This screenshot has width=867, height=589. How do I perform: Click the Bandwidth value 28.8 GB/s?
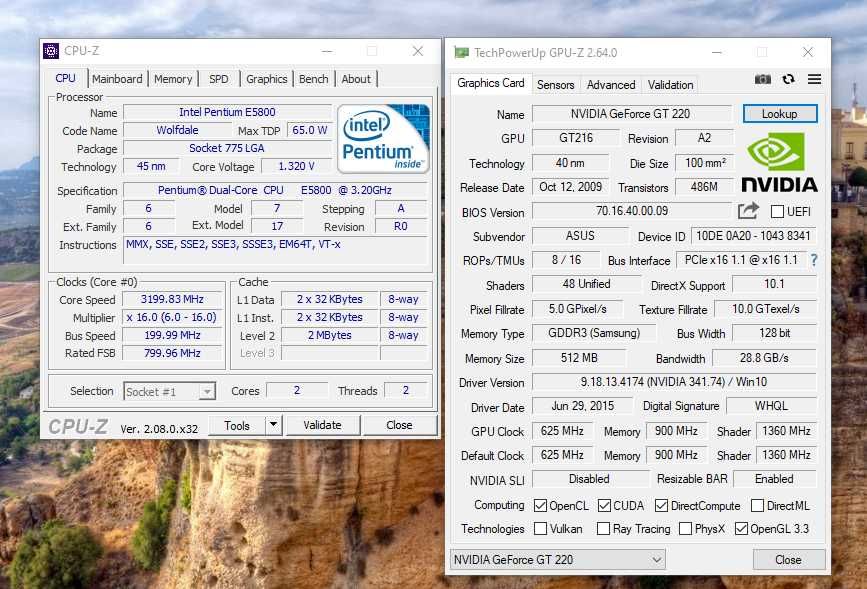(x=764, y=358)
